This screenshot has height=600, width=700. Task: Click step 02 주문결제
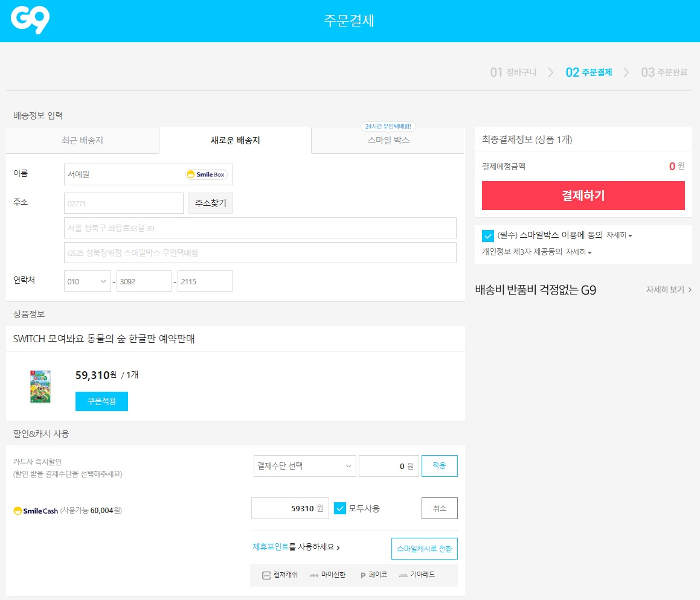[x=588, y=72]
